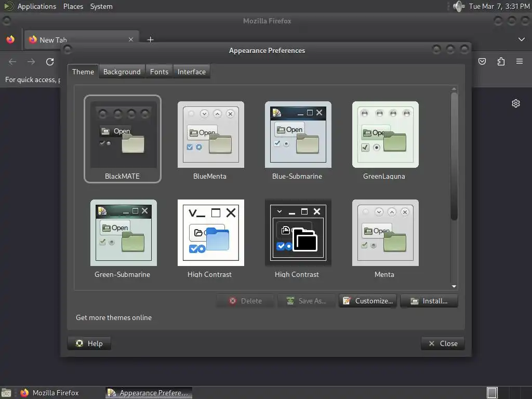Choose the BlueMenta theme

tap(210, 139)
